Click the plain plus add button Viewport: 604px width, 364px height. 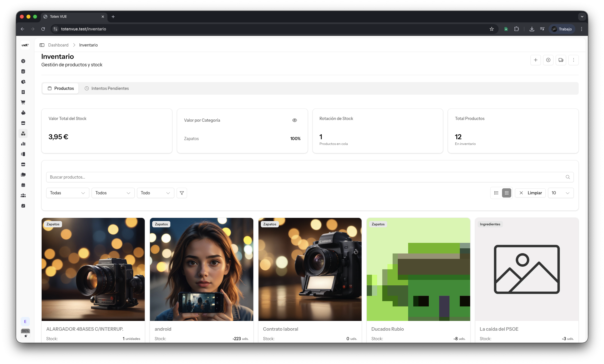(x=536, y=60)
